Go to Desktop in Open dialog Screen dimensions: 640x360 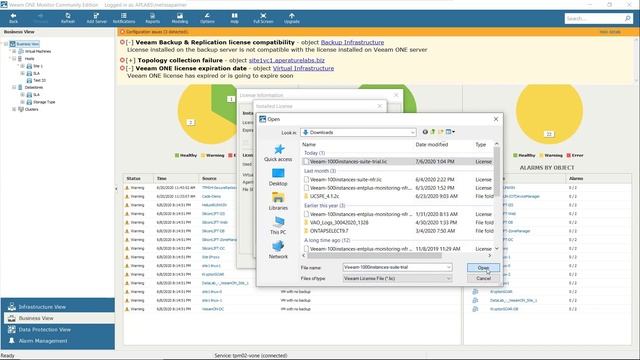[278, 178]
